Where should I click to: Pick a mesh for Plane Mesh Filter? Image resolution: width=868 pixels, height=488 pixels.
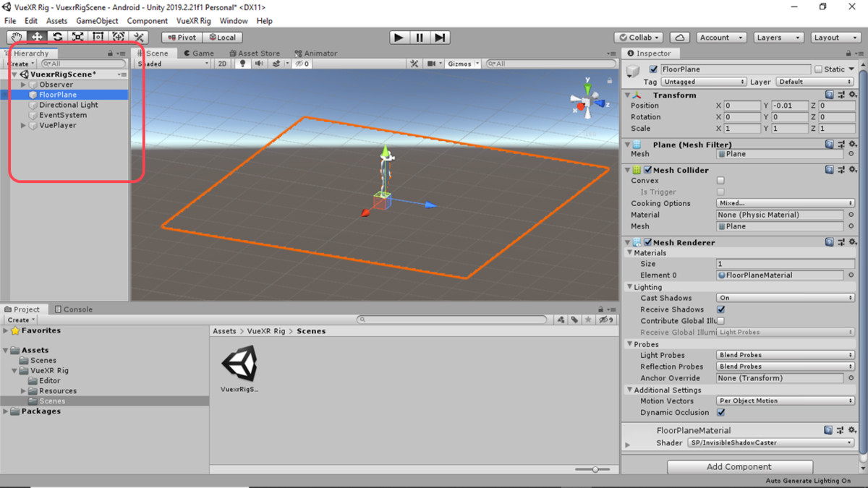pyautogui.click(x=851, y=154)
